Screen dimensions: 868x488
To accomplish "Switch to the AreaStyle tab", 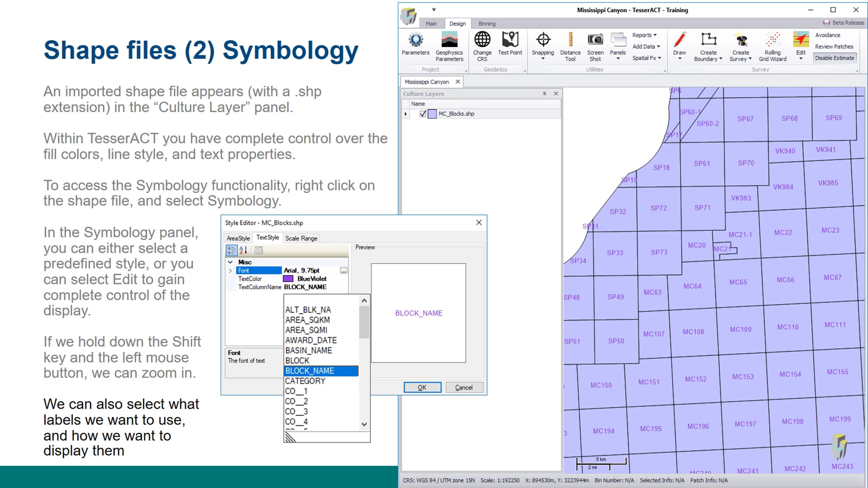I will [238, 238].
